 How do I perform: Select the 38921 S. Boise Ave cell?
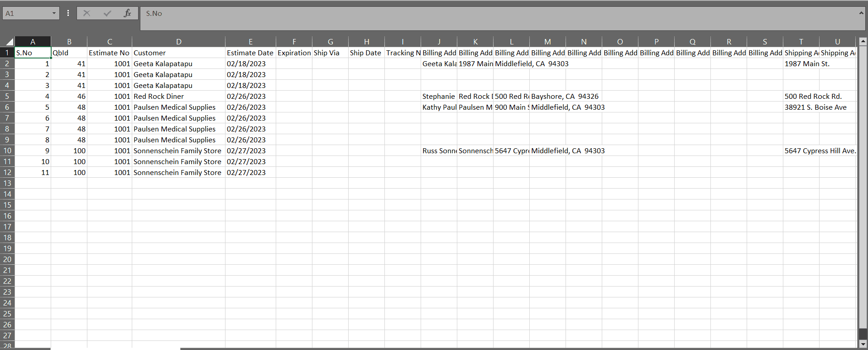pos(801,107)
